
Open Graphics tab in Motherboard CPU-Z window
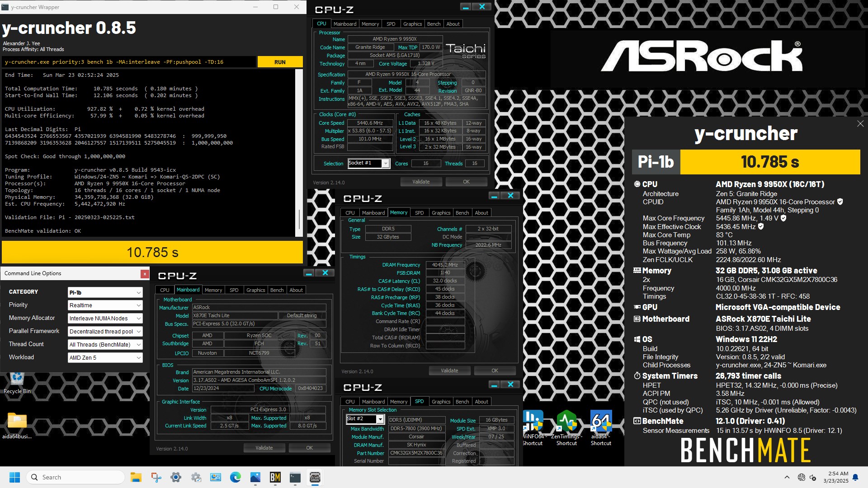tap(255, 290)
